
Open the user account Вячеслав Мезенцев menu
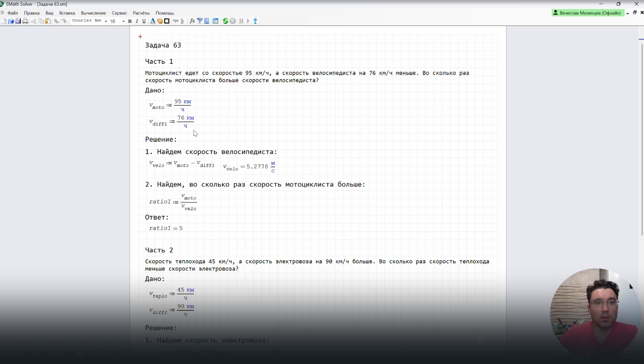point(588,13)
